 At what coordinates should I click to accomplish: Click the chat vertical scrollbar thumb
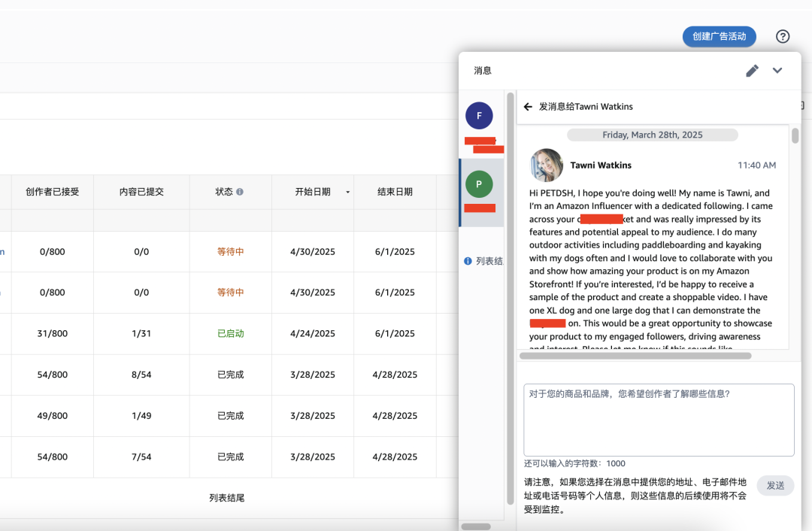click(x=795, y=135)
